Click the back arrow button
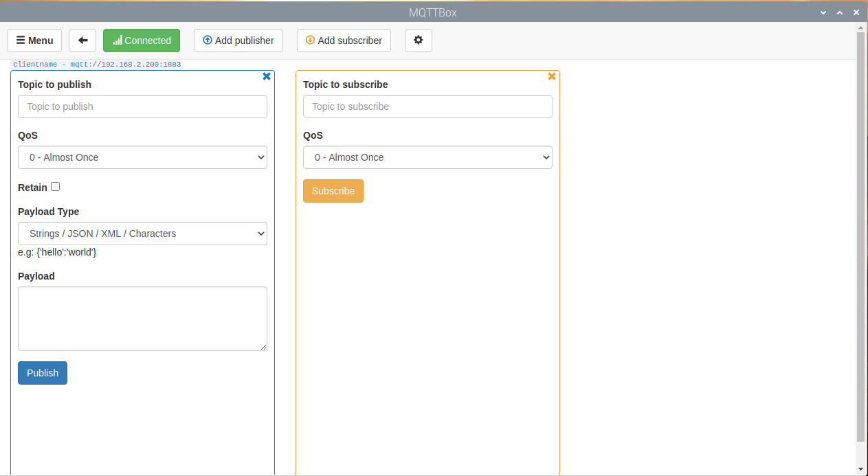Image resolution: width=868 pixels, height=476 pixels. click(82, 41)
